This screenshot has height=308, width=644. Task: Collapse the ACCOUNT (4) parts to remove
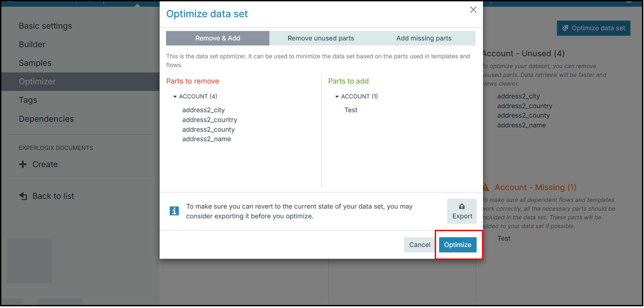(175, 97)
